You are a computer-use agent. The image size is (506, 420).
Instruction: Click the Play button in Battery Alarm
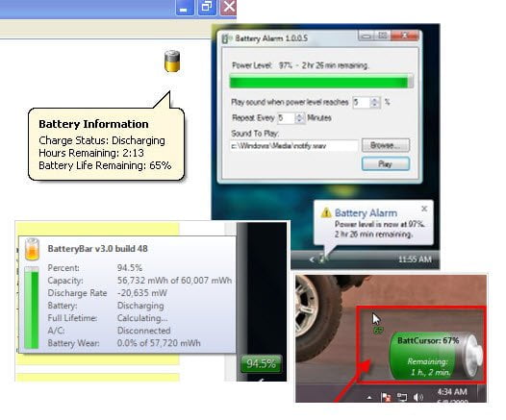(x=386, y=163)
